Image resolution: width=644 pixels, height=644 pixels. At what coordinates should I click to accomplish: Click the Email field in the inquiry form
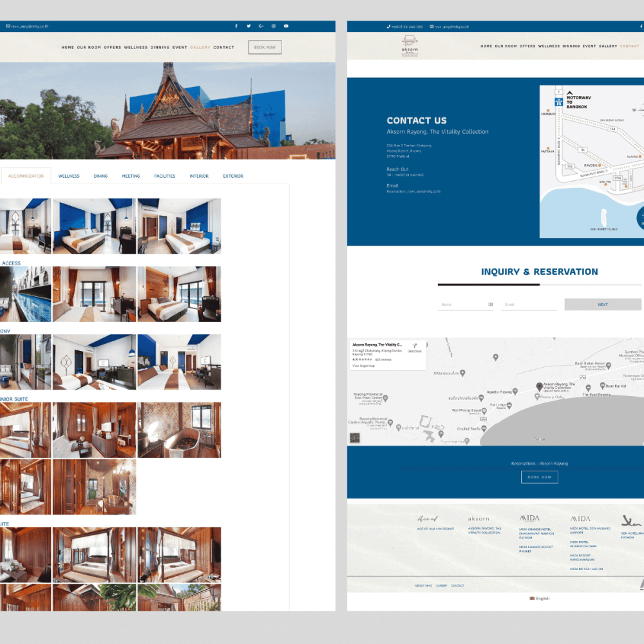[x=529, y=305]
